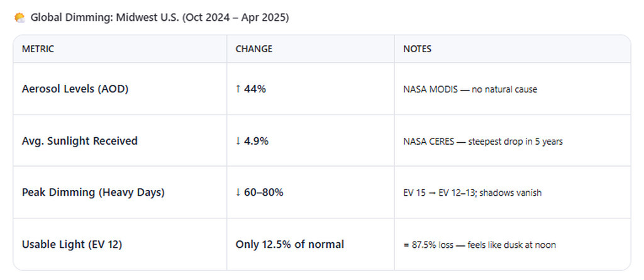644x280 pixels.
Task: Select the 'Avg. Sunlight Received' cell
Action: 79,141
